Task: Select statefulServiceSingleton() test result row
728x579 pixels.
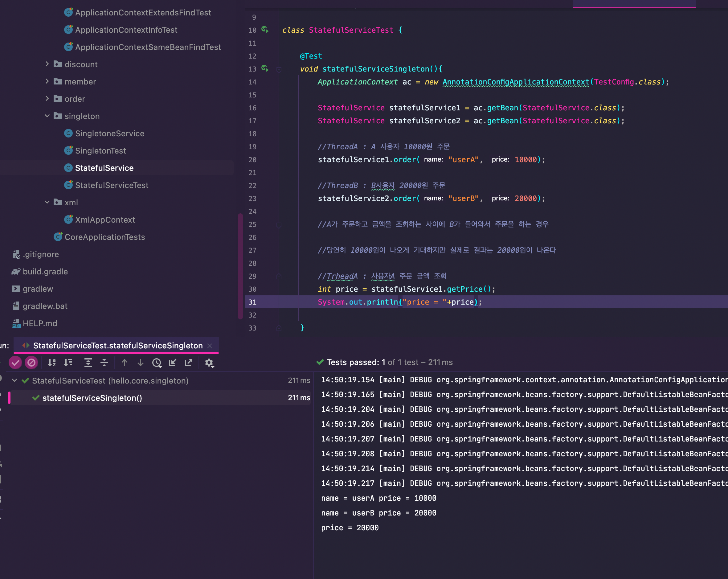Action: pyautogui.click(x=159, y=398)
